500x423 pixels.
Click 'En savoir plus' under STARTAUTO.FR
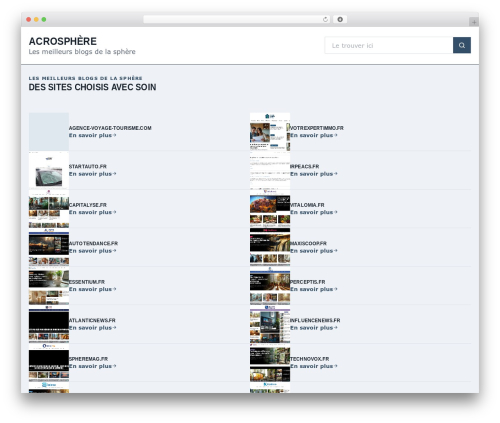(92, 174)
